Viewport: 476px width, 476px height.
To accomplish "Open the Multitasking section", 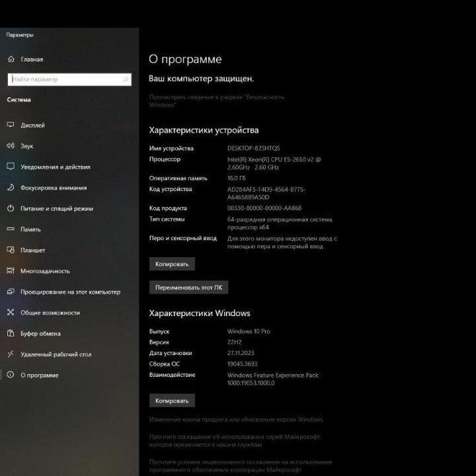I will (44, 271).
